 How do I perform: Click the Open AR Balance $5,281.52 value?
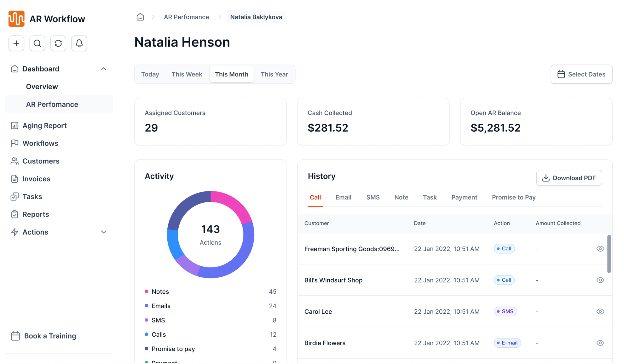pos(495,128)
